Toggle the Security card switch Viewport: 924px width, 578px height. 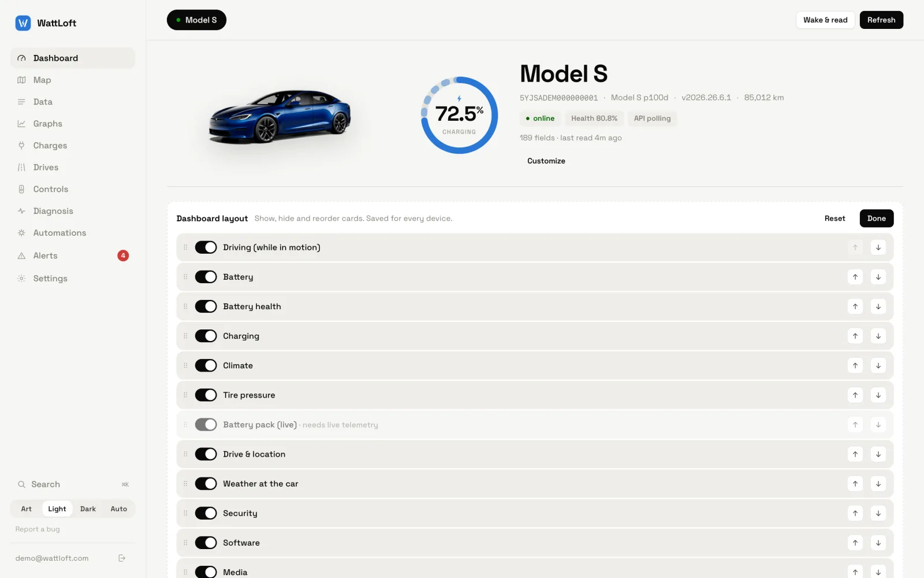pyautogui.click(x=206, y=513)
